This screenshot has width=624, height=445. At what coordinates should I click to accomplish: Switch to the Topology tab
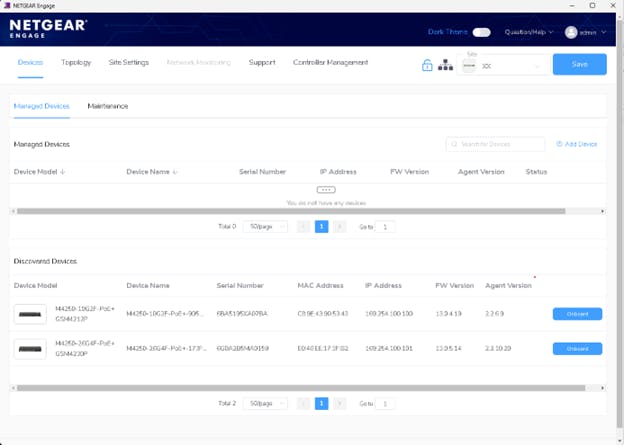coord(76,62)
